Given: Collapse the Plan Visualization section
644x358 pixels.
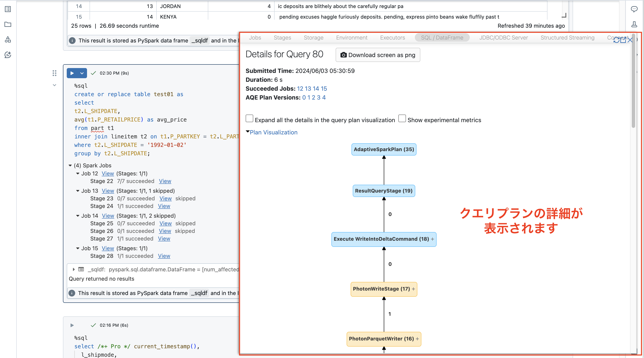Looking at the screenshot, I should click(273, 132).
